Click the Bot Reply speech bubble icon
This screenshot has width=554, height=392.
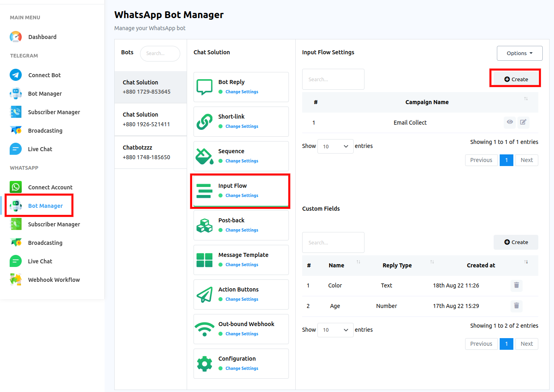[x=204, y=87]
